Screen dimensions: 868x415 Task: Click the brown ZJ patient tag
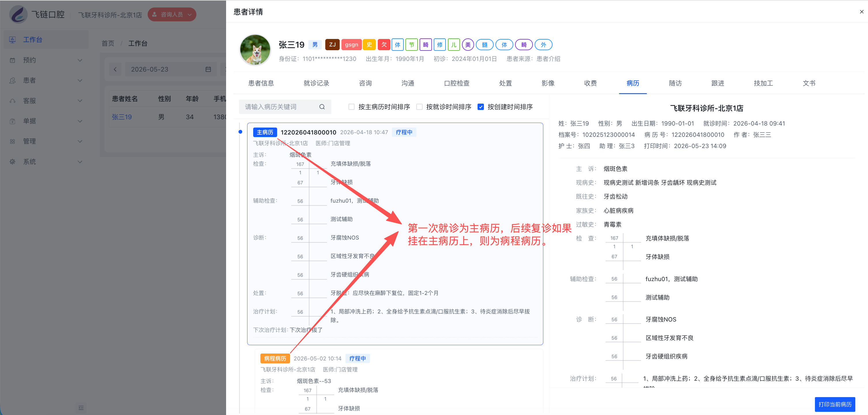[x=332, y=44]
